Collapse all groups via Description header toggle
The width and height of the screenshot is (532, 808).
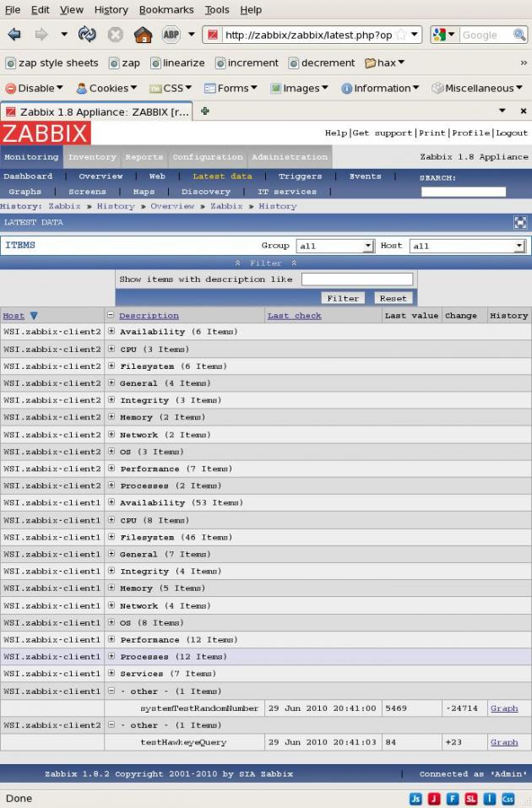[x=111, y=315]
